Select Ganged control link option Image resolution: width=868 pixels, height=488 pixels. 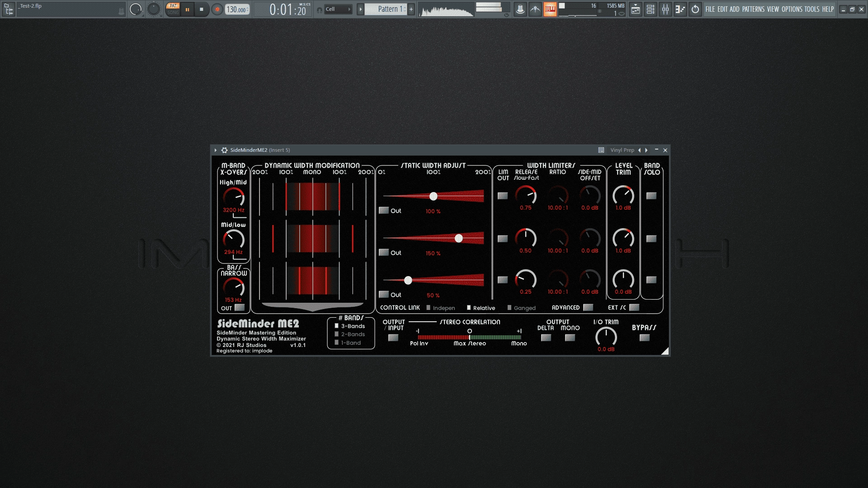click(x=522, y=308)
